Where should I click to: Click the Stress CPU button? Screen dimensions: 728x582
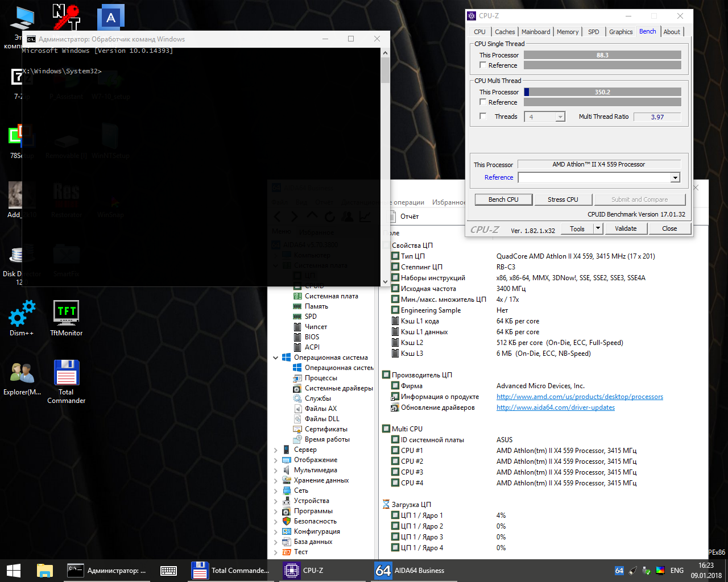point(563,199)
